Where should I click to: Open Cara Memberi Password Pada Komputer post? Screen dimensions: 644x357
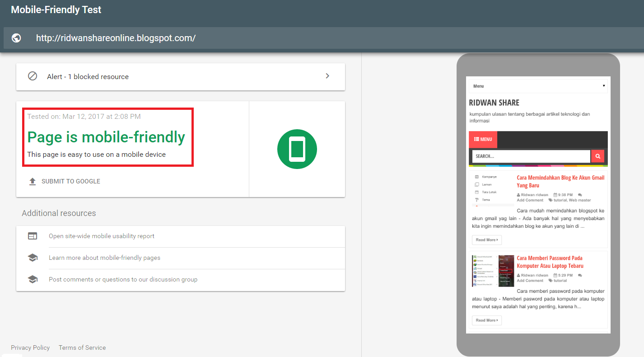point(550,262)
